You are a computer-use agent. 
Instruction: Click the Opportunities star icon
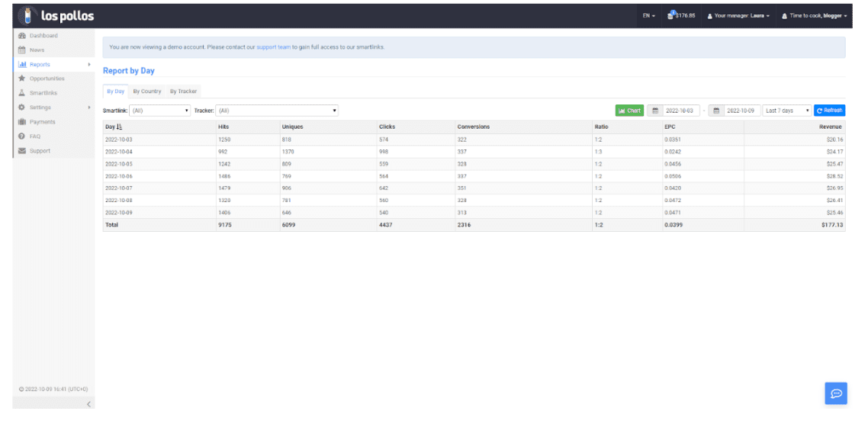[22, 79]
